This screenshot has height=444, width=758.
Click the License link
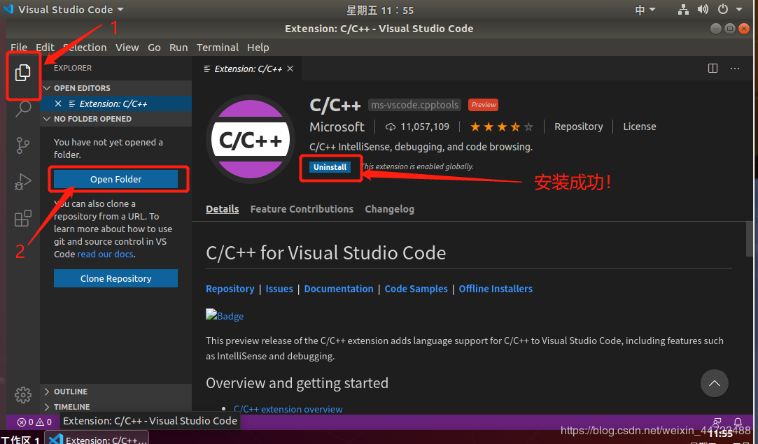640,127
